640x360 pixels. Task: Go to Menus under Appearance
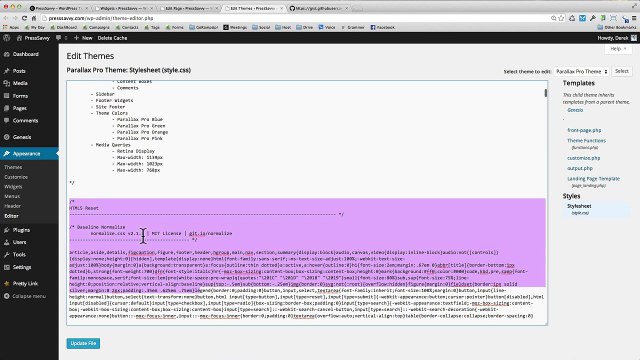[x=12, y=196]
